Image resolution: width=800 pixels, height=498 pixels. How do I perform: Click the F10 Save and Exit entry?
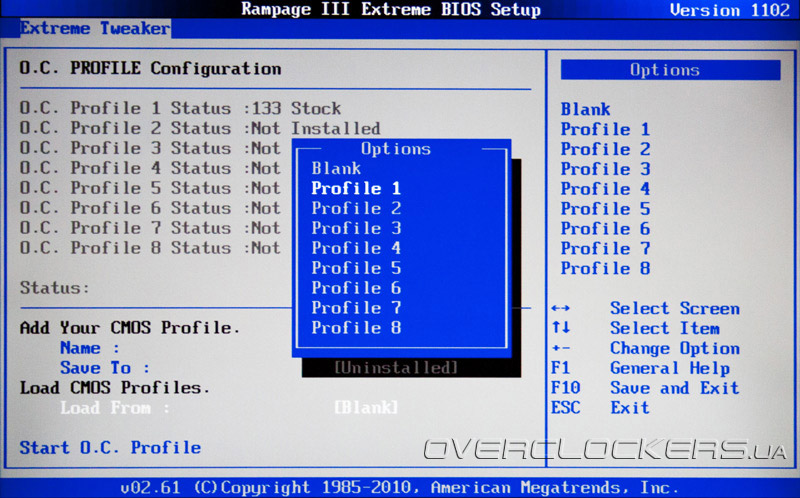645,388
